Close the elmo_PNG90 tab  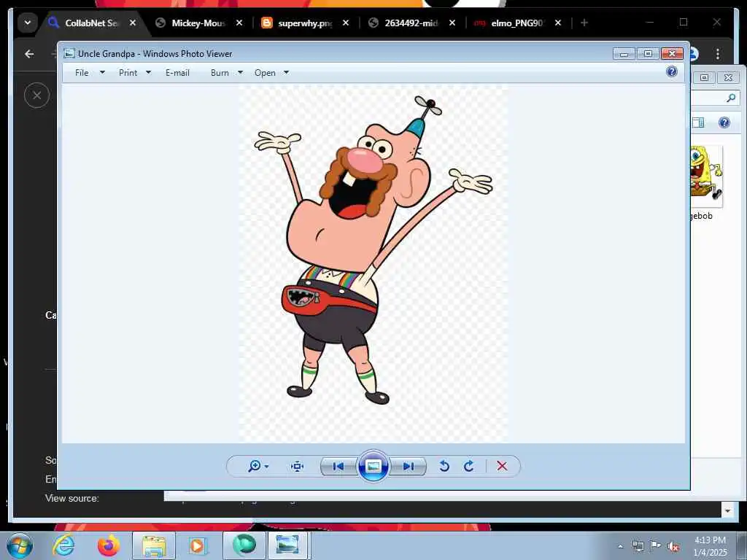[558, 23]
